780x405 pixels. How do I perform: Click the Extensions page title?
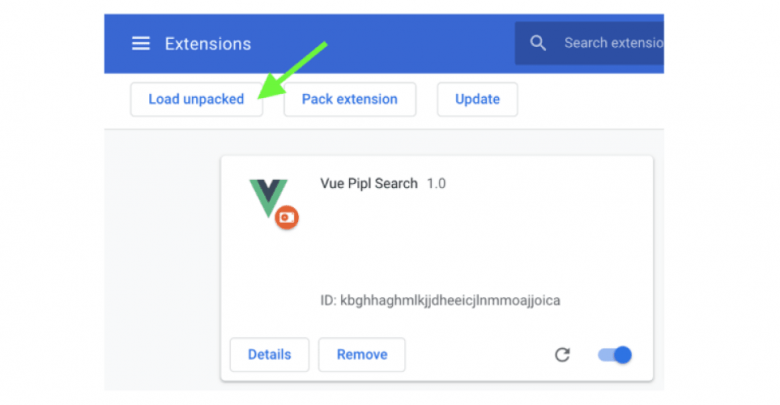208,44
